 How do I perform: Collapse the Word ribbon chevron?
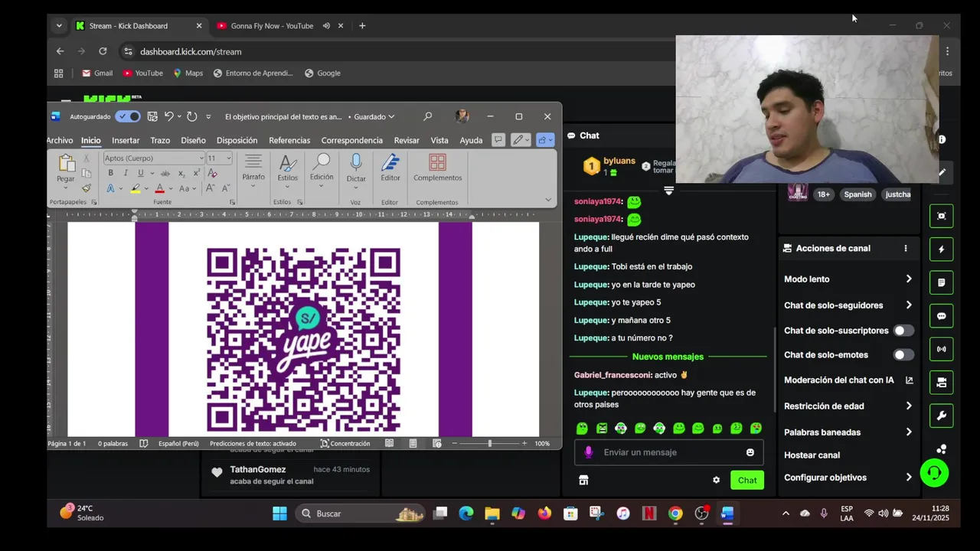[x=548, y=200]
